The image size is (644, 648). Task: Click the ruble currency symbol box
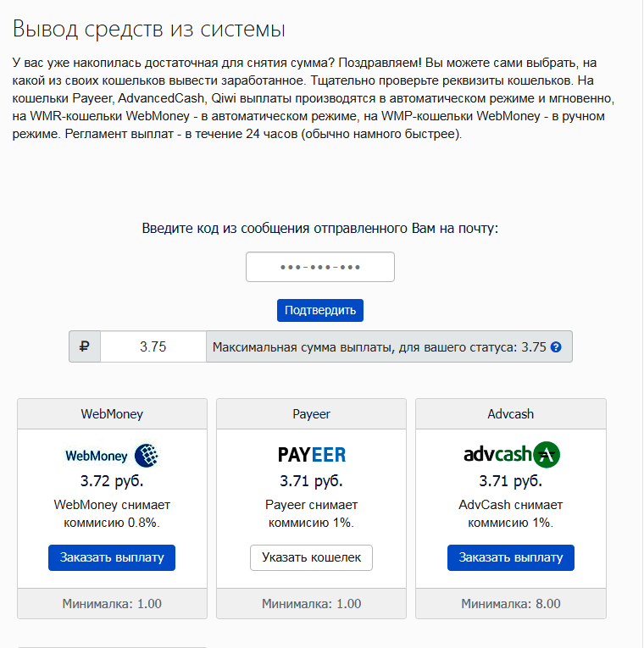[x=85, y=346]
